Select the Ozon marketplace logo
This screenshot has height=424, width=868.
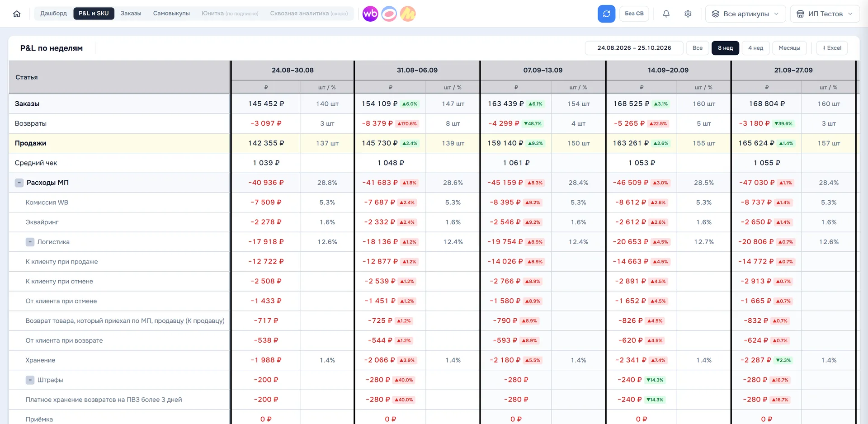click(389, 14)
